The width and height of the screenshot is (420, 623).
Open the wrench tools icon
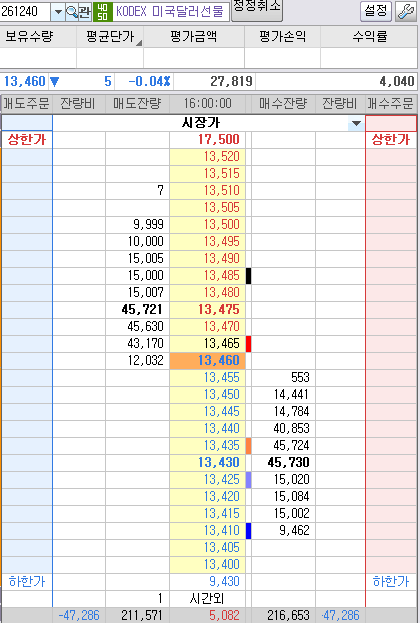coord(406,11)
